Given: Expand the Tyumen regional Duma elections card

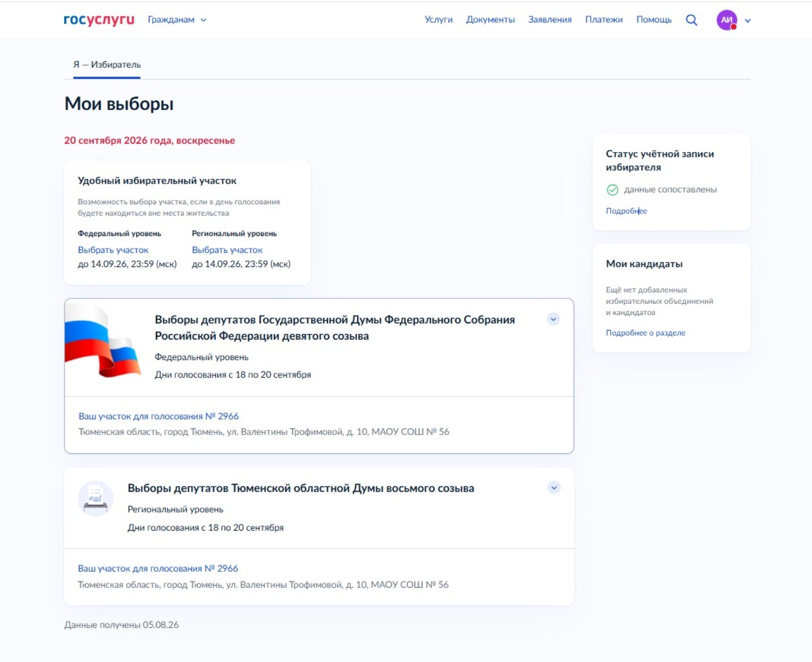Looking at the screenshot, I should [554, 487].
